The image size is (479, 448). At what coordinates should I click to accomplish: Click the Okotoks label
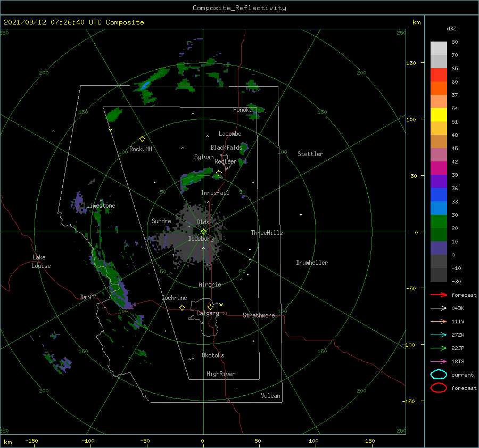point(213,355)
